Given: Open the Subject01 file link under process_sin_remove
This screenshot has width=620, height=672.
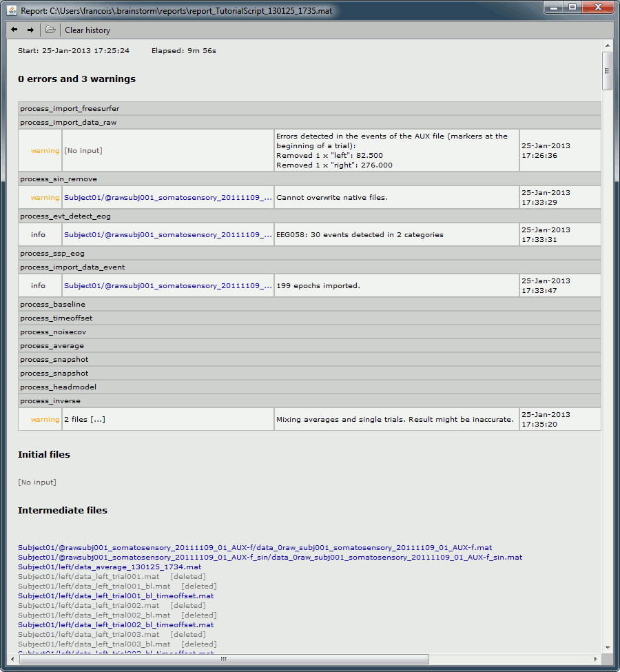Looking at the screenshot, I should [167, 198].
